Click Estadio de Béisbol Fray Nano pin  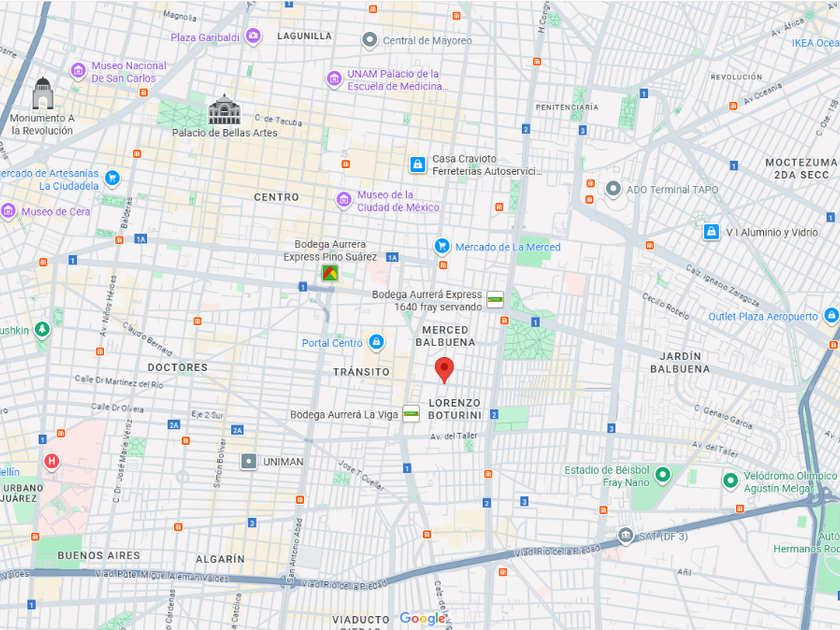(663, 475)
